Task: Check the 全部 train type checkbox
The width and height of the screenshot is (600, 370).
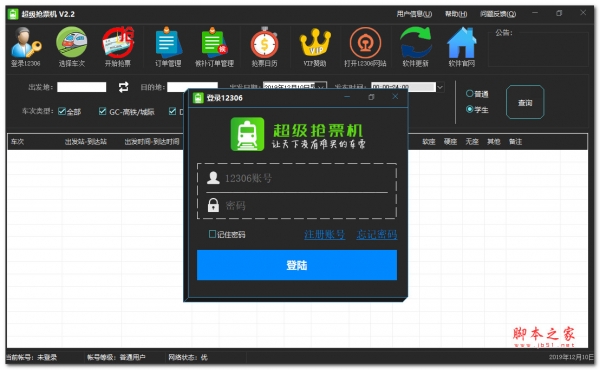Action: pos(62,111)
